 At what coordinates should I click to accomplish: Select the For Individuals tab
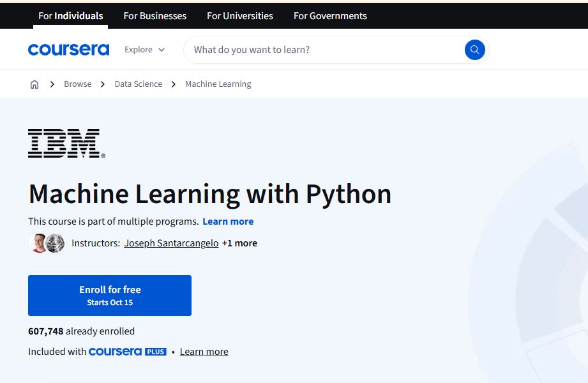(70, 16)
